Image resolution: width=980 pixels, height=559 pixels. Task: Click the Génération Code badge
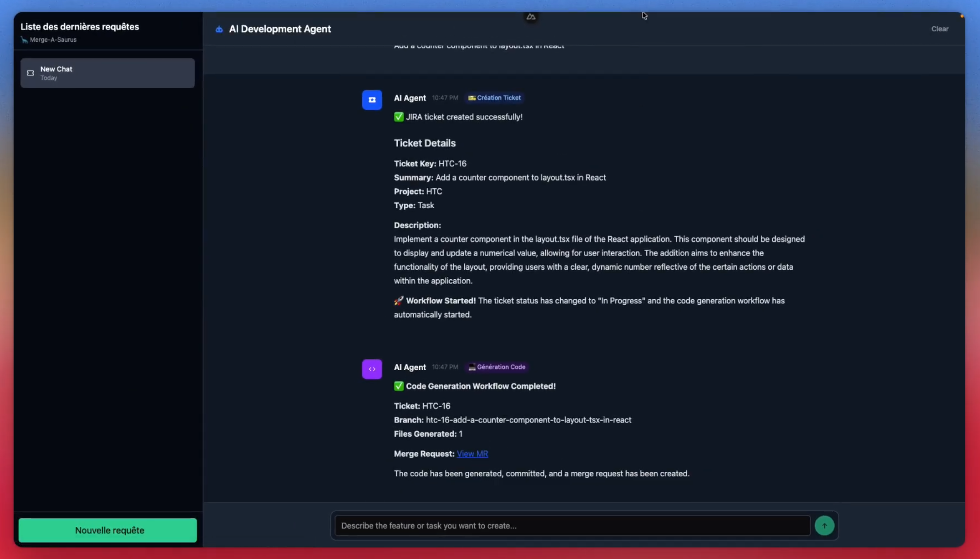pyautogui.click(x=497, y=367)
